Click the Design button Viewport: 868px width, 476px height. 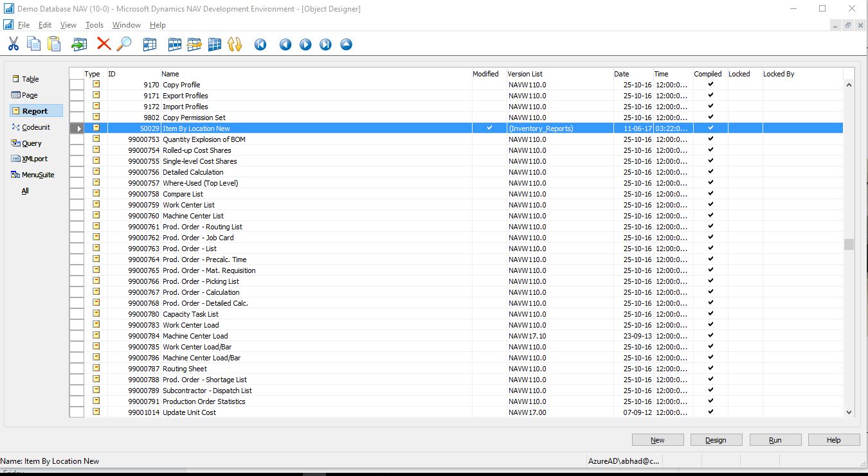point(716,439)
